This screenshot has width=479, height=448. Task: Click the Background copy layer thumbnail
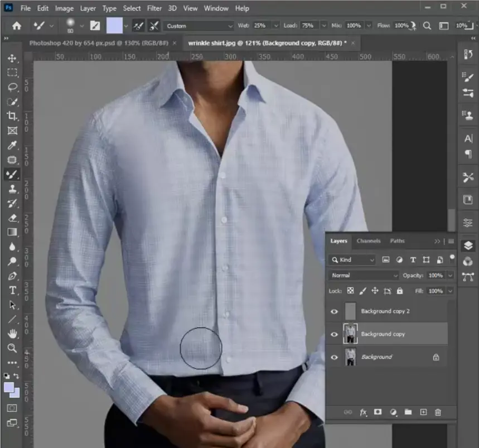[350, 334]
